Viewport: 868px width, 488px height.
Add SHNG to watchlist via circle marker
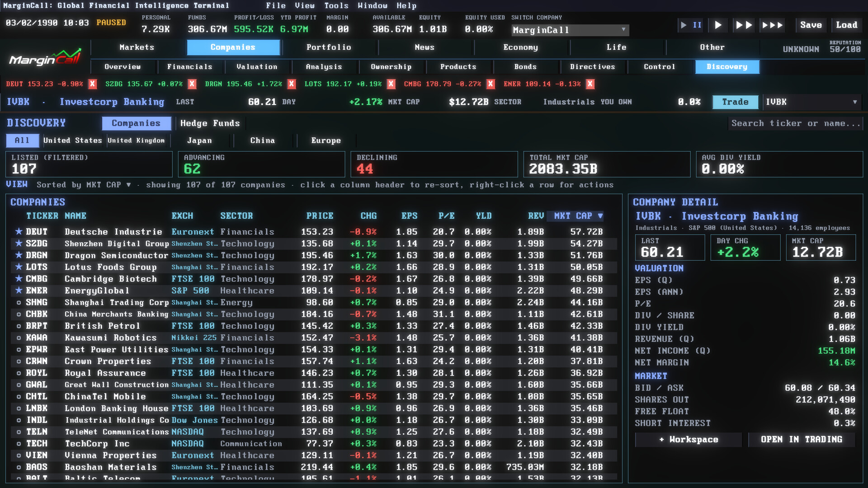19,302
